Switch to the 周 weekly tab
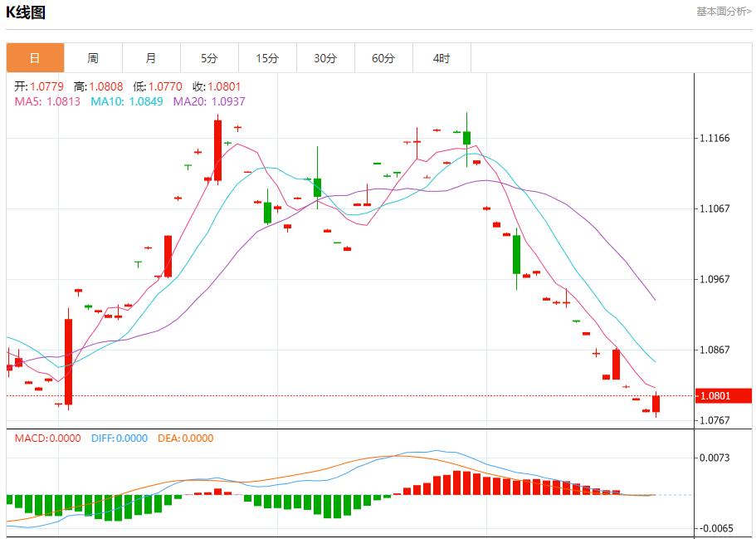 click(93, 58)
